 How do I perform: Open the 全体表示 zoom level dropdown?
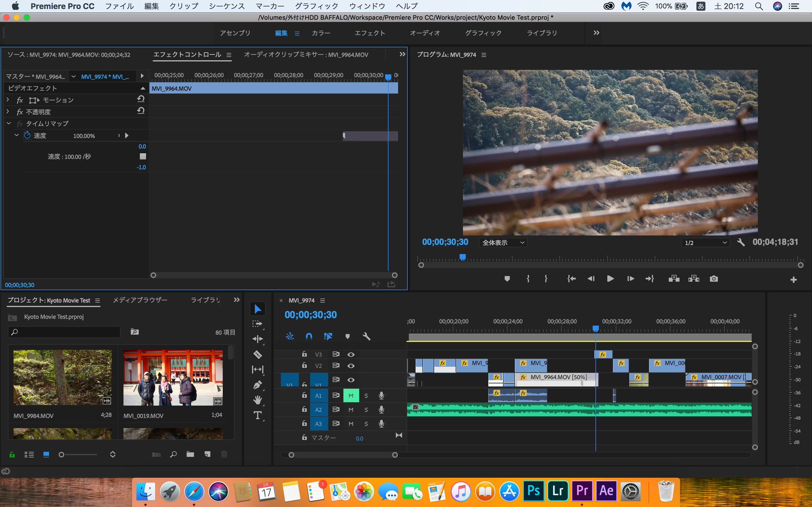503,243
